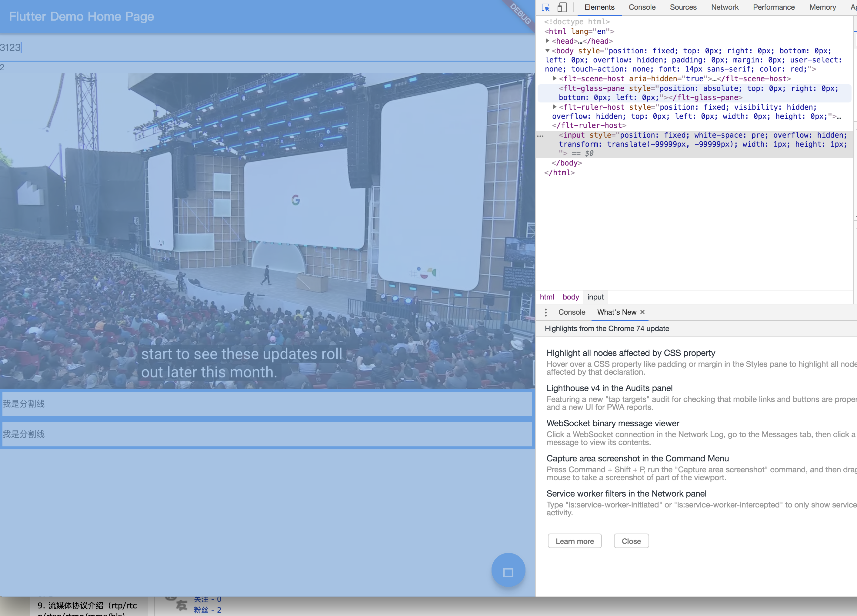Collapse the body element node
The height and width of the screenshot is (616, 857).
pyautogui.click(x=547, y=51)
